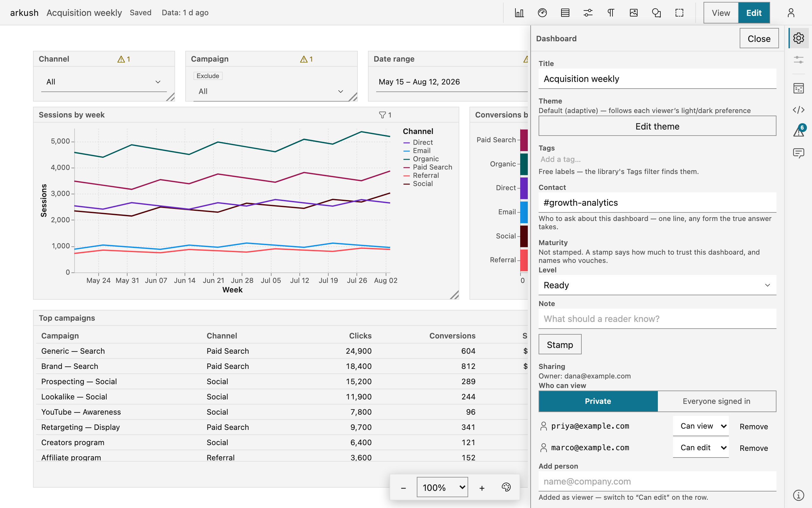
Task: Open the warnings panel with 6 issues
Action: click(799, 131)
